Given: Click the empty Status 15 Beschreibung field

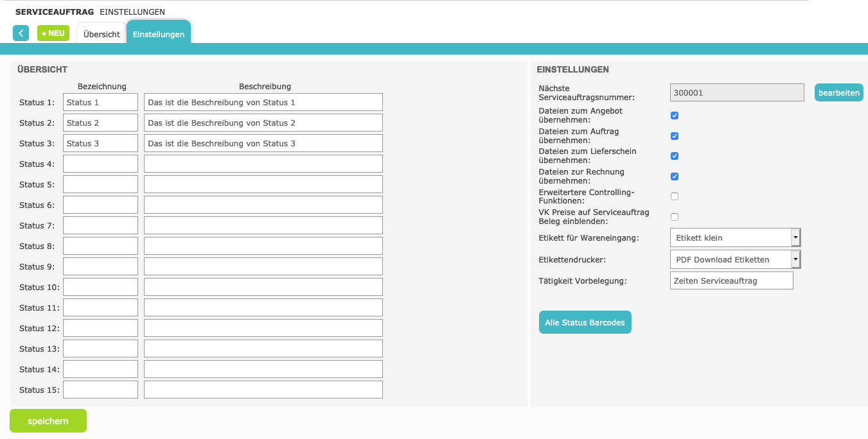Looking at the screenshot, I should 263,390.
